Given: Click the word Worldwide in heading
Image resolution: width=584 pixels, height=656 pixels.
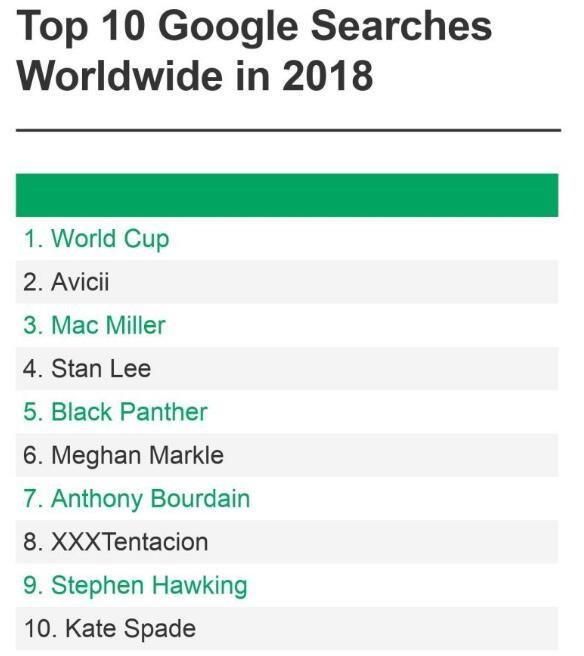Looking at the screenshot, I should click(120, 77).
